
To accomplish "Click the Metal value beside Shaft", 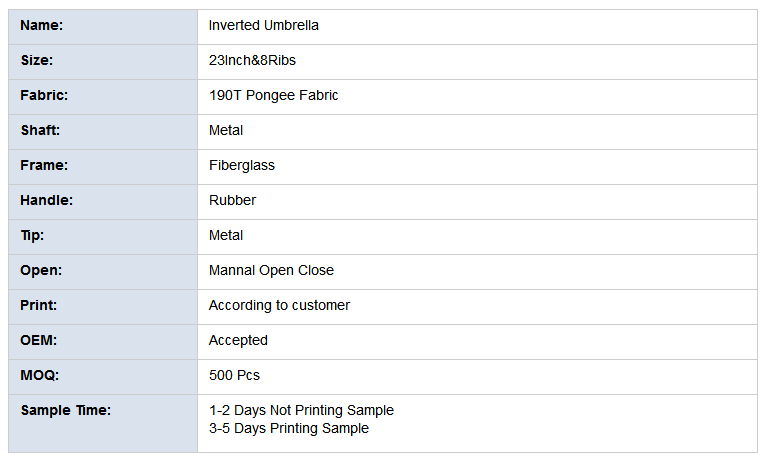I will click(226, 130).
